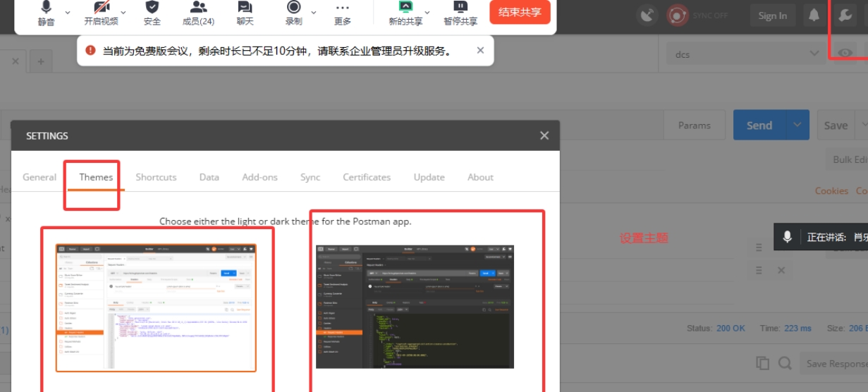Open the Shortcuts settings tab
This screenshot has width=868, height=392.
156,177
